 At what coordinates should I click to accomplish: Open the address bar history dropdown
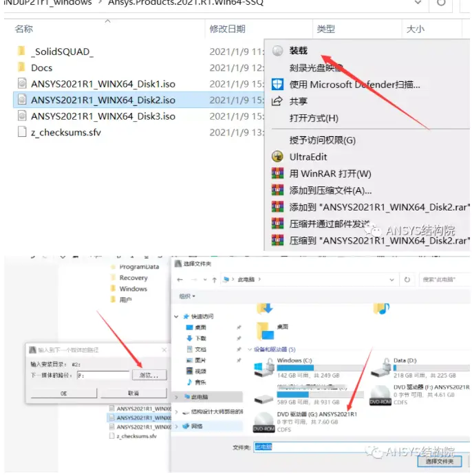click(x=391, y=279)
